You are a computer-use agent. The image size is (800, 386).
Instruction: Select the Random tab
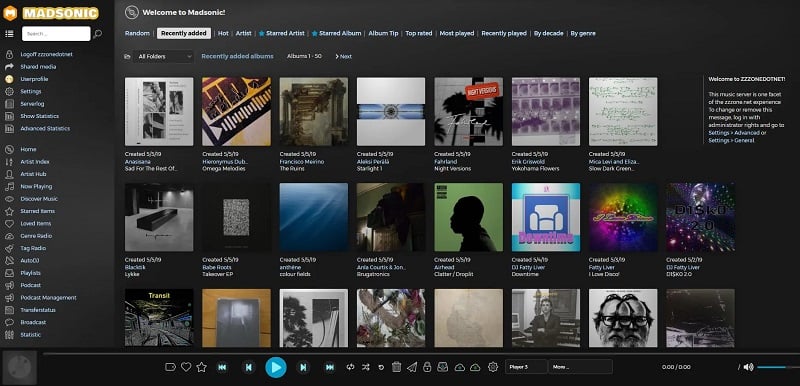coord(137,33)
